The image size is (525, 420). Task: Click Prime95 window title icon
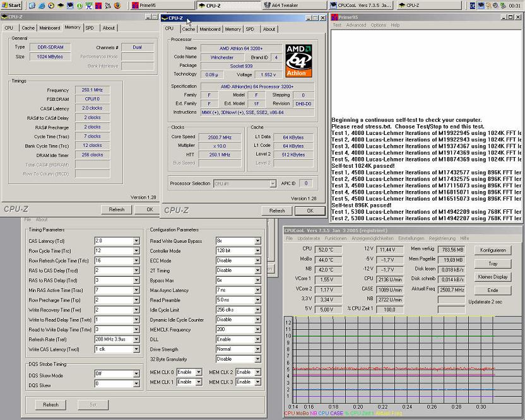pos(334,17)
